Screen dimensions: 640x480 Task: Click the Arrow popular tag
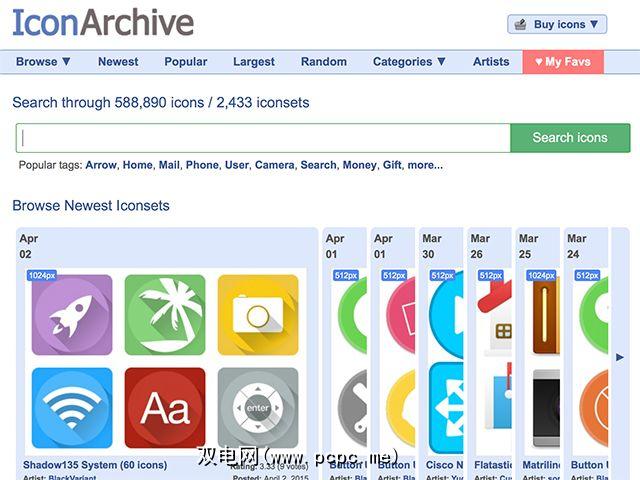click(101, 165)
